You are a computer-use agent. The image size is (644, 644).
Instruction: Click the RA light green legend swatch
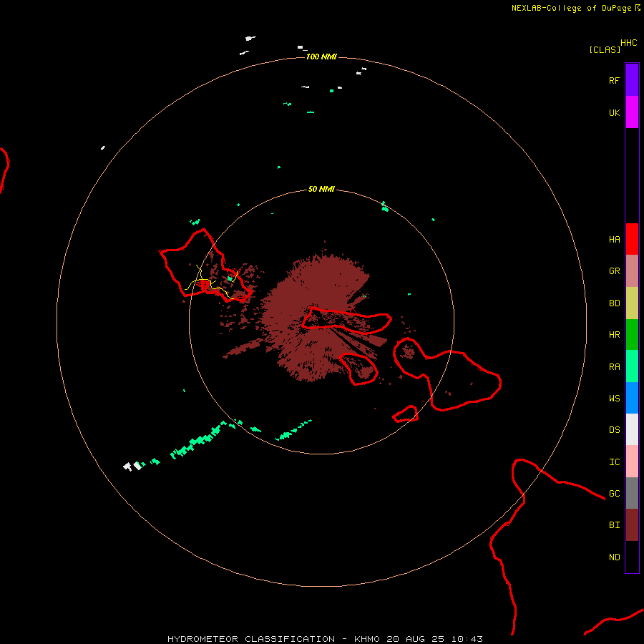(632, 366)
